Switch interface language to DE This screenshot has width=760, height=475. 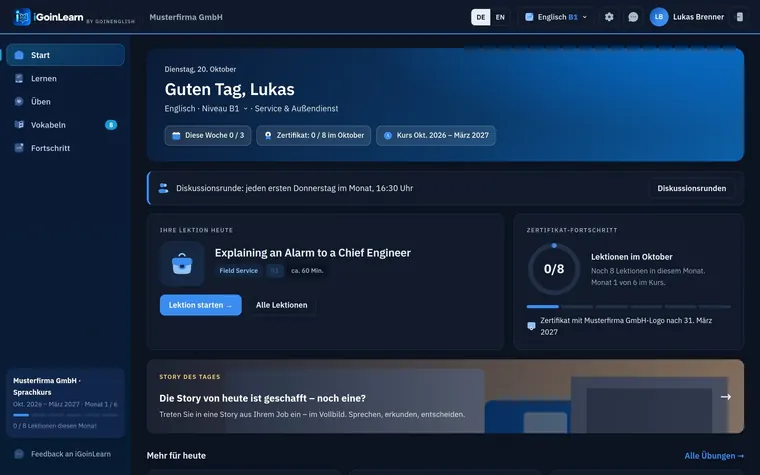(480, 17)
